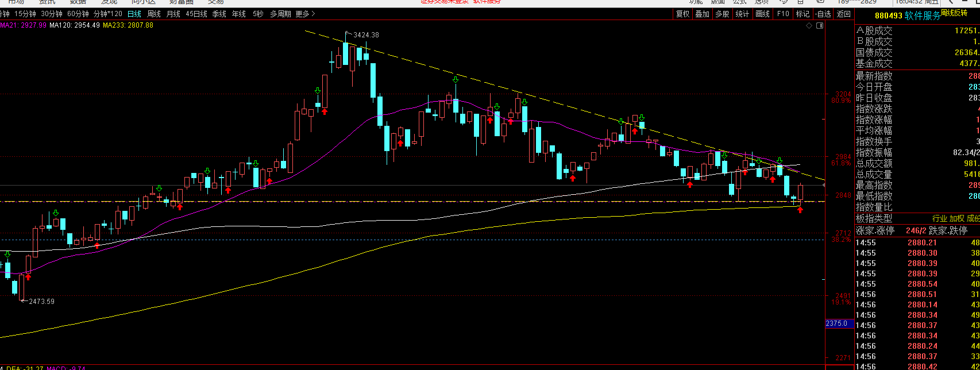
Task: Open F10 company info
Action: tap(782, 14)
